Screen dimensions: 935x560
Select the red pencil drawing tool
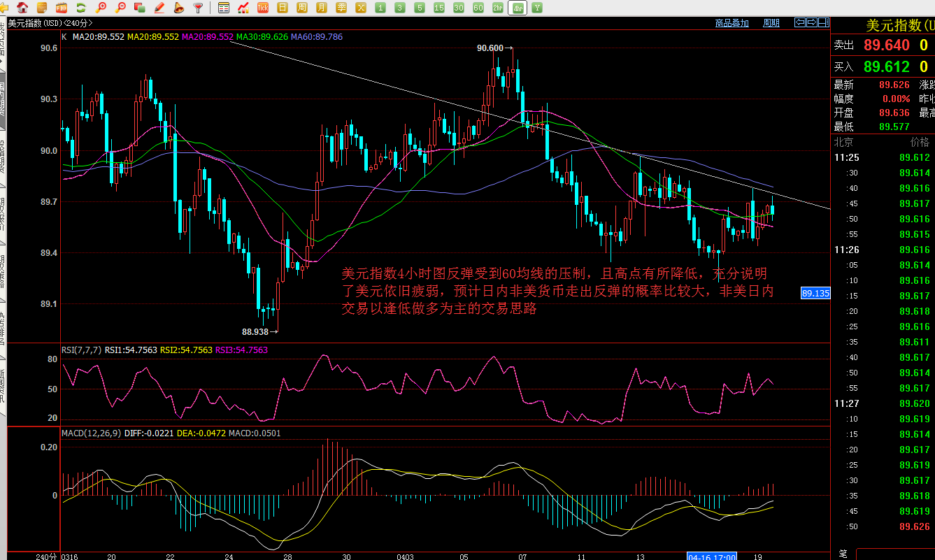(x=159, y=8)
